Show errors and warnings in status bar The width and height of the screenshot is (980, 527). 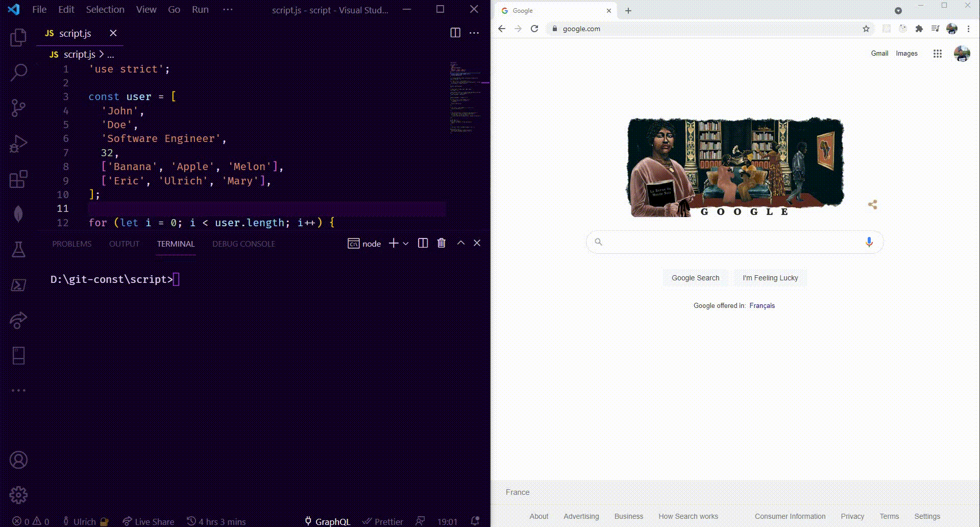tap(31, 521)
